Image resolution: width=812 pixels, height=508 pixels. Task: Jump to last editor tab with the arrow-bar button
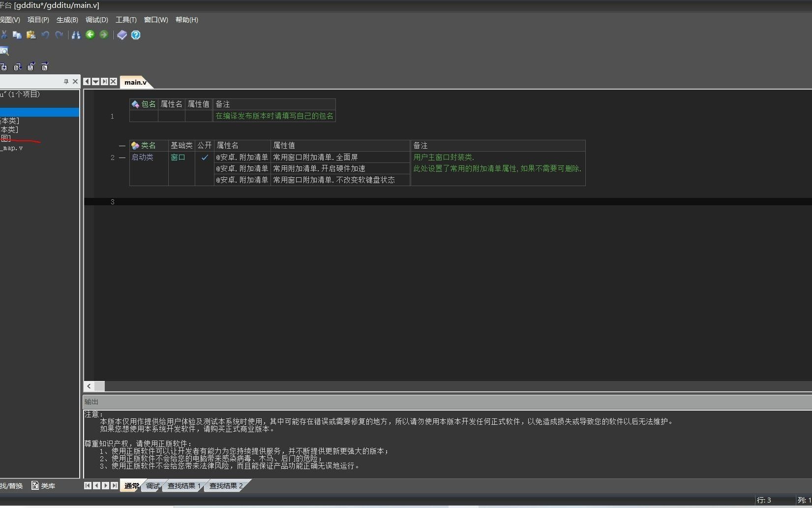click(x=105, y=82)
